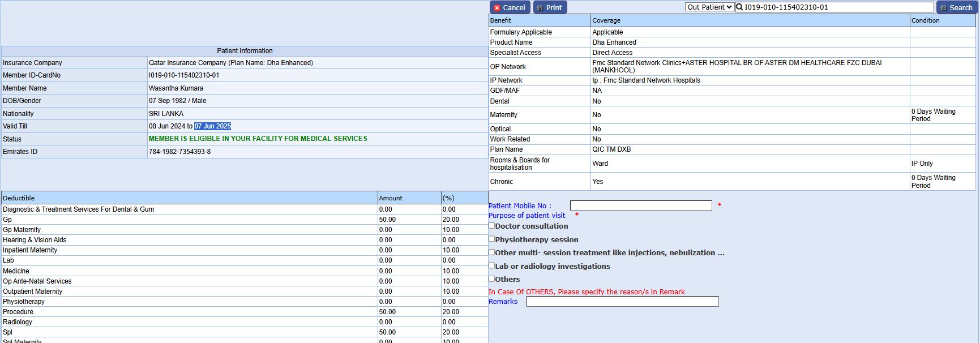This screenshot has width=980, height=343.
Task: Focus the Remarks text box
Action: click(x=622, y=302)
